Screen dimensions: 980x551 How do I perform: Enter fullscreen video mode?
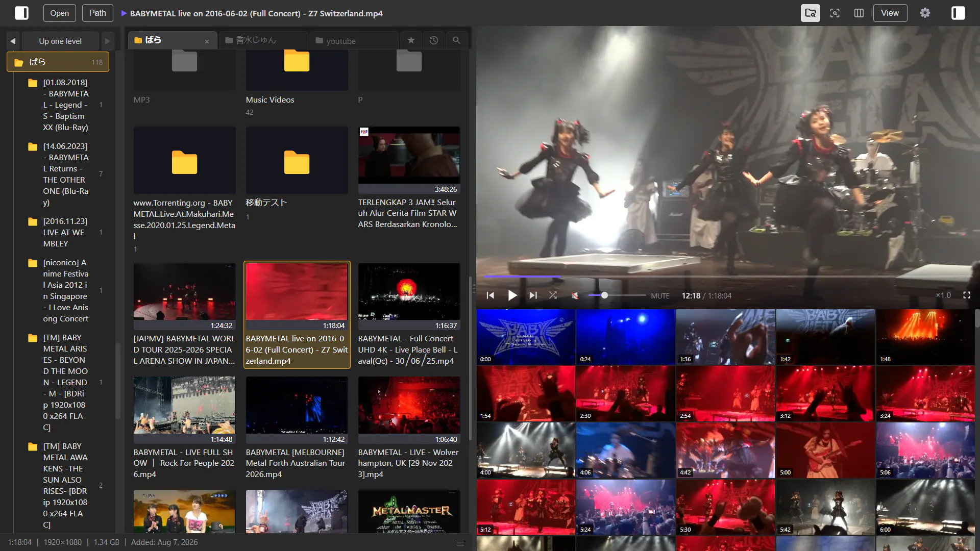967,295
